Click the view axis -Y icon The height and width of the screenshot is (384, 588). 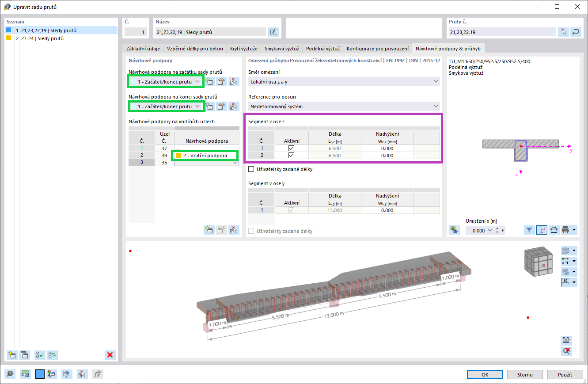pyautogui.click(x=565, y=261)
